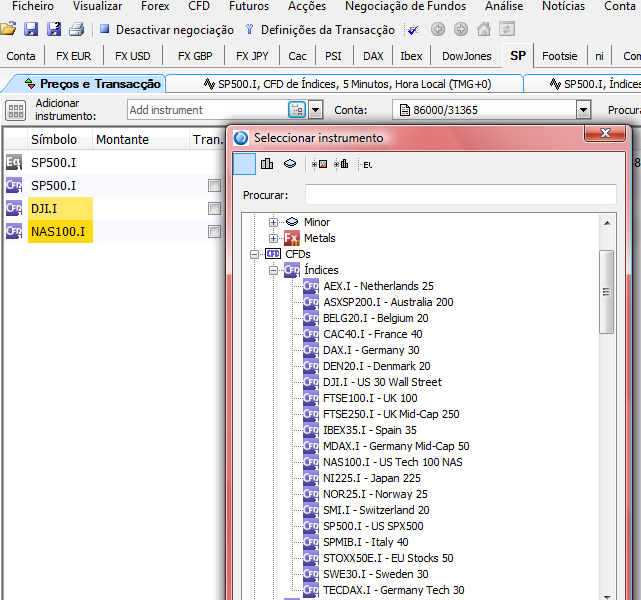Open the SP500.I CFD de Índices 5 Minutos tab
Screen dimensions: 641x600
(347, 84)
